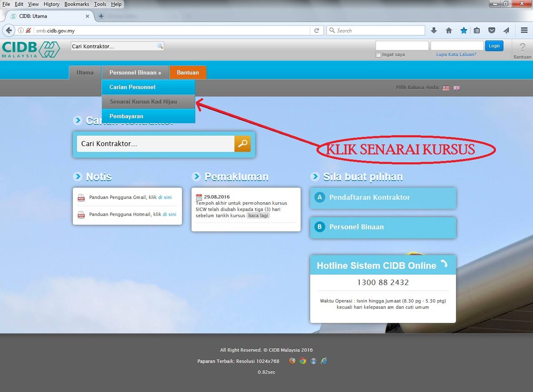Viewport: 533px width, 392px height.
Task: Click the paper plane share icon
Action: 506,30
